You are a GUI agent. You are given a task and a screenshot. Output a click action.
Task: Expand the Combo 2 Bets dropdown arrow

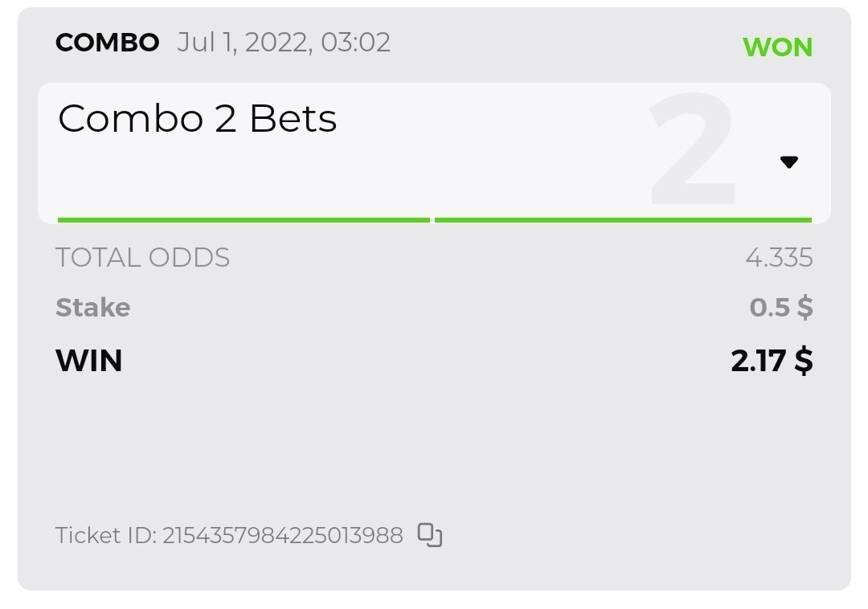pyautogui.click(x=788, y=162)
